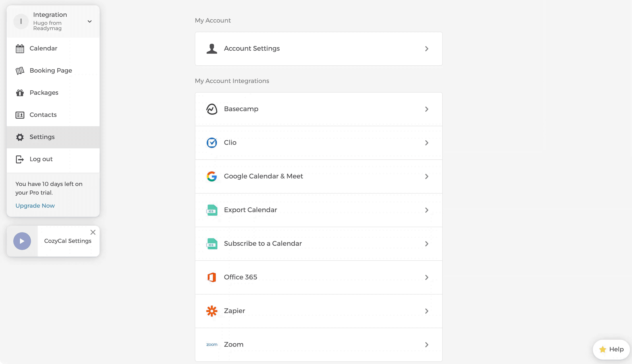The height and width of the screenshot is (364, 632).
Task: Click the Integration avatar circle
Action: point(21,21)
